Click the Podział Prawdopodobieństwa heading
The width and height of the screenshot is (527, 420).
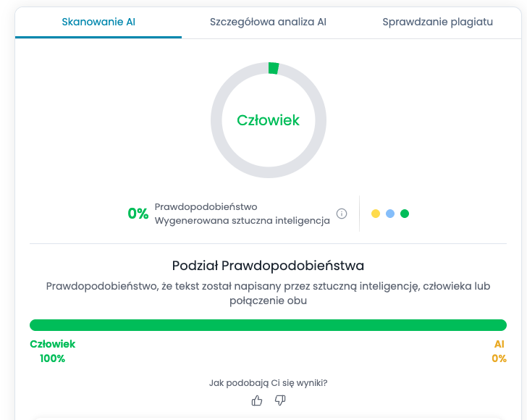pos(268,265)
